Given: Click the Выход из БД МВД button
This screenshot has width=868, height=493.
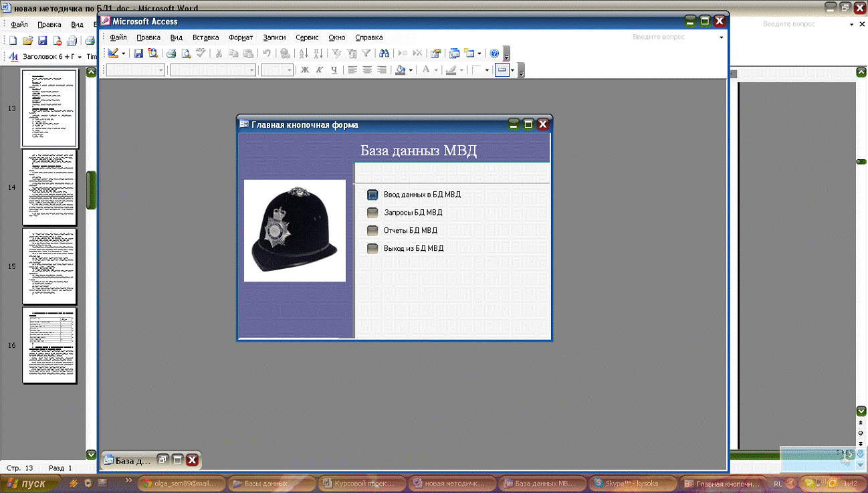Looking at the screenshot, I should pos(373,248).
